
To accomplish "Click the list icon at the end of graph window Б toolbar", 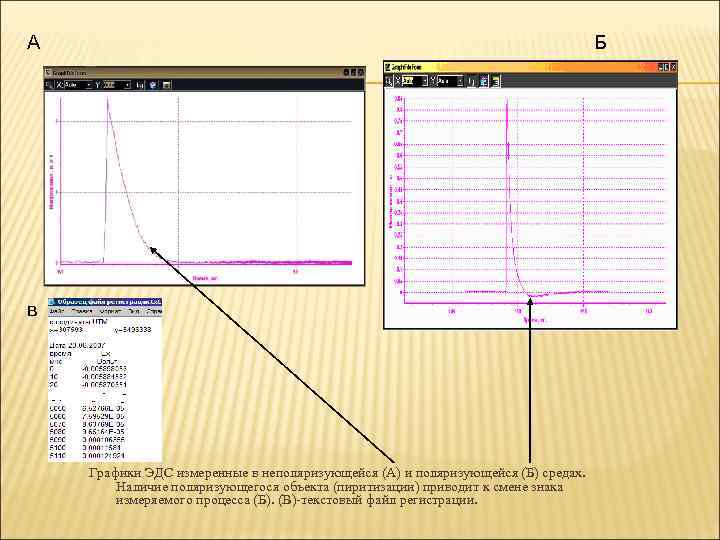I will (496, 81).
